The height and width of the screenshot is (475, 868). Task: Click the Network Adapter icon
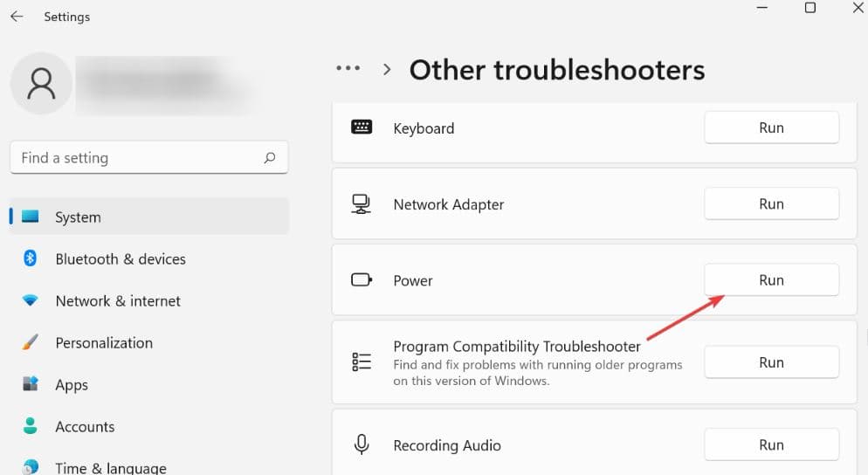361,203
